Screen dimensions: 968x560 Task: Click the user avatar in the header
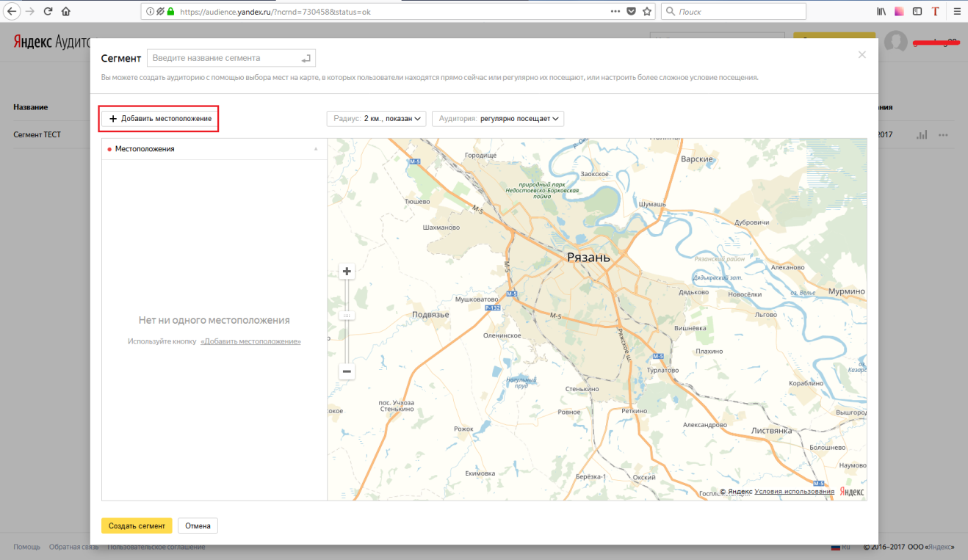point(895,43)
